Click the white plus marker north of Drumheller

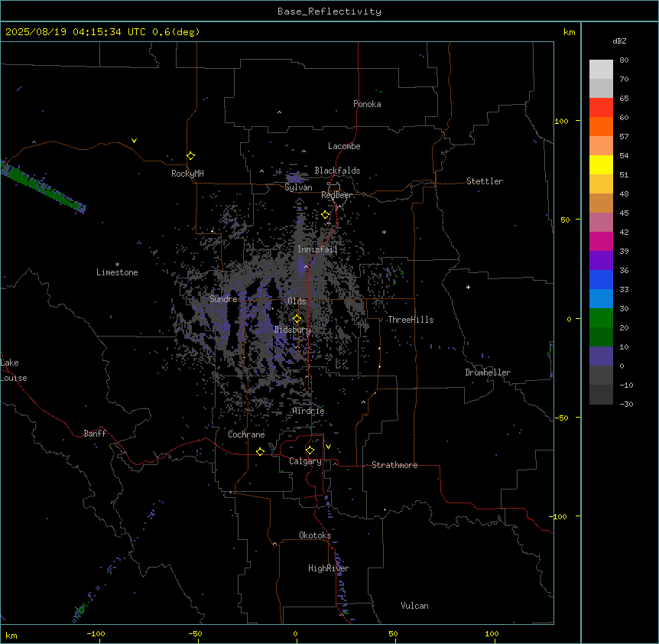click(468, 287)
